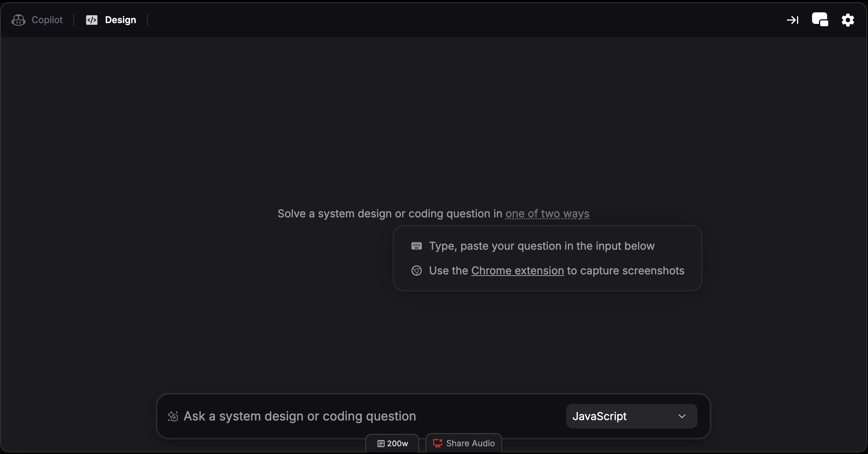Click the red screen-share monitor icon
The width and height of the screenshot is (868, 454).
437,443
